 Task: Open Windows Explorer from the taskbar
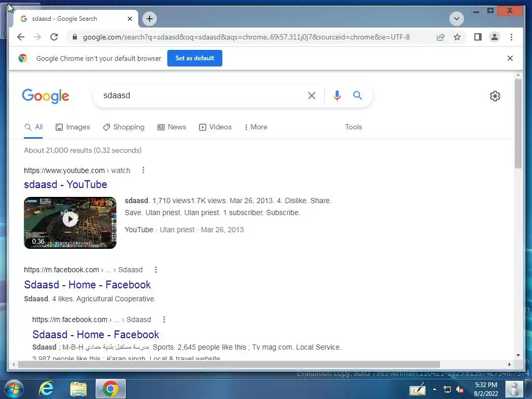pos(78,389)
